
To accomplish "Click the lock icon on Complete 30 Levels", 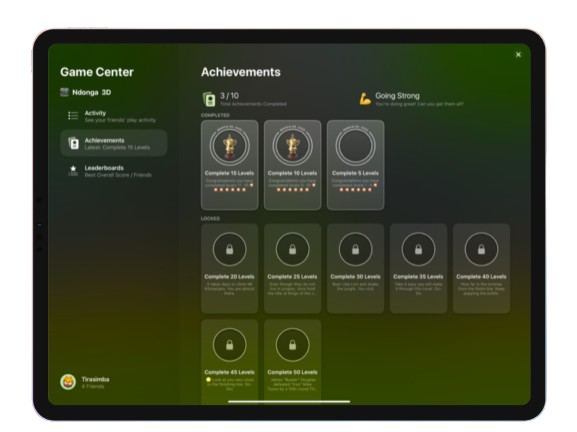I will 355,249.
